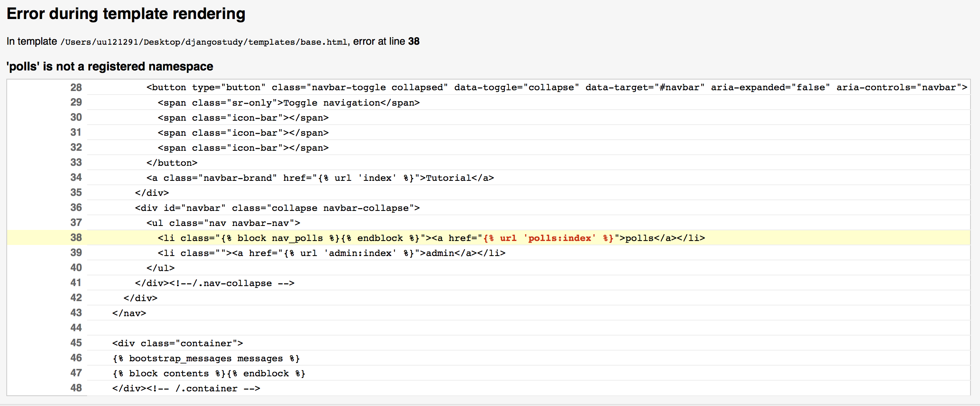Screen dimensions: 980x406
Task: Select the template path /Users/uu121291/Desktop/djangostudy/templates/base.html
Action: pos(204,41)
